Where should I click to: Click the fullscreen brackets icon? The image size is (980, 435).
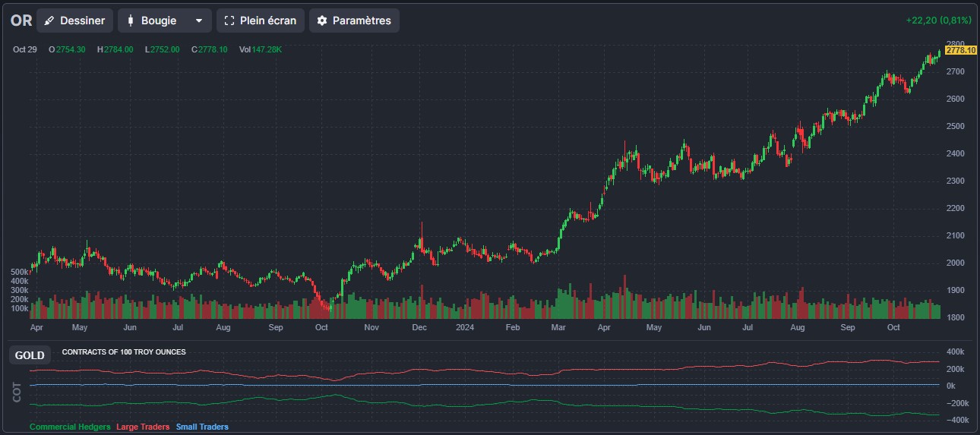pos(229,20)
